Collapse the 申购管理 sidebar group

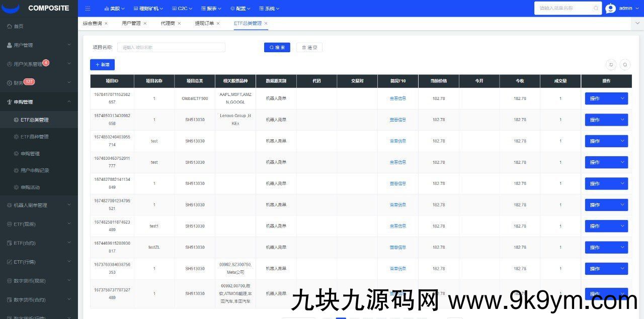[x=24, y=101]
